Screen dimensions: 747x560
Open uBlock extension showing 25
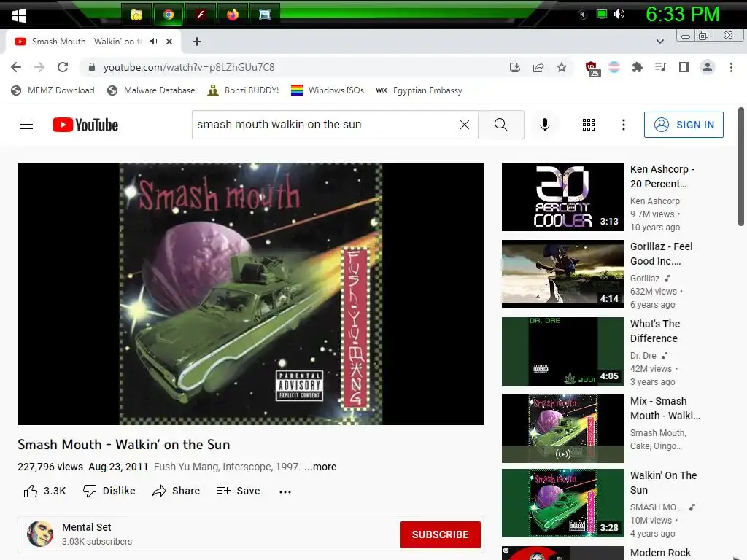(x=592, y=69)
